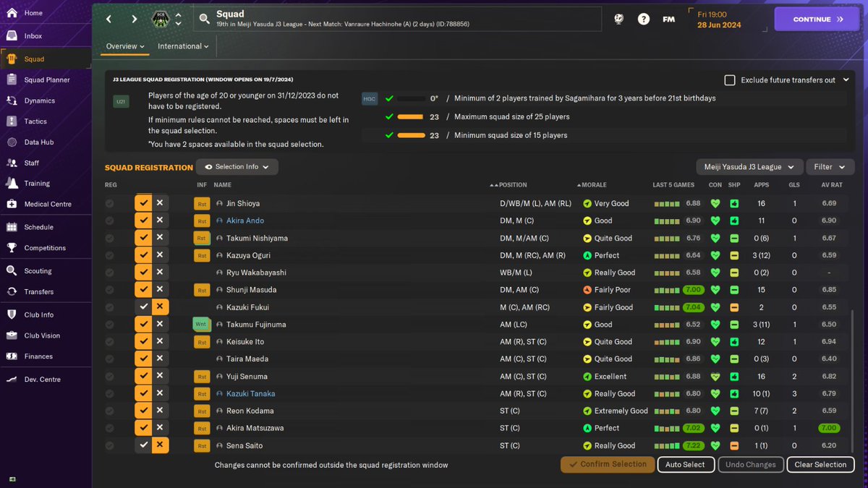Sort by the Av Rat column header
Viewport: 868px width, 488px height.
(x=831, y=185)
